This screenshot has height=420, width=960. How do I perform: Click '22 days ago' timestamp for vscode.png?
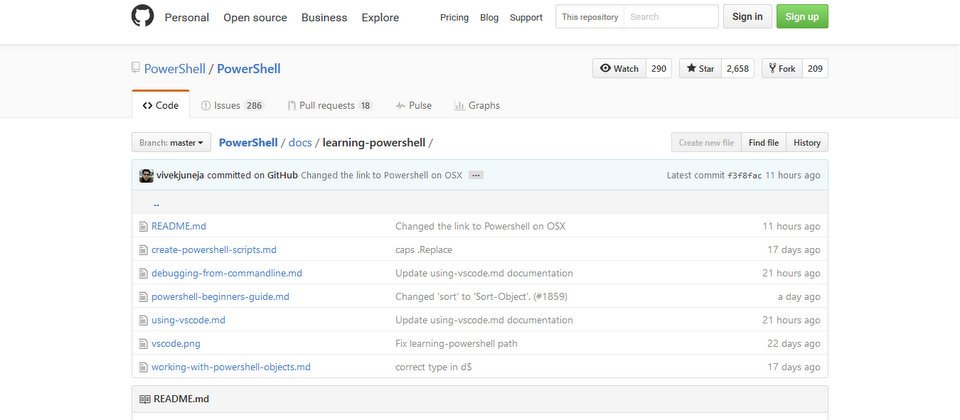(x=793, y=343)
